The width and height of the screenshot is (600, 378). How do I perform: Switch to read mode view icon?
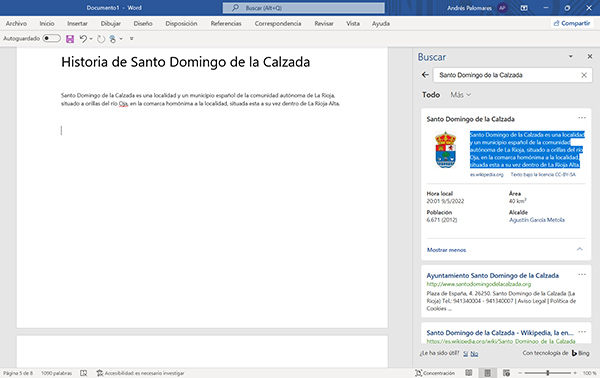point(469,373)
